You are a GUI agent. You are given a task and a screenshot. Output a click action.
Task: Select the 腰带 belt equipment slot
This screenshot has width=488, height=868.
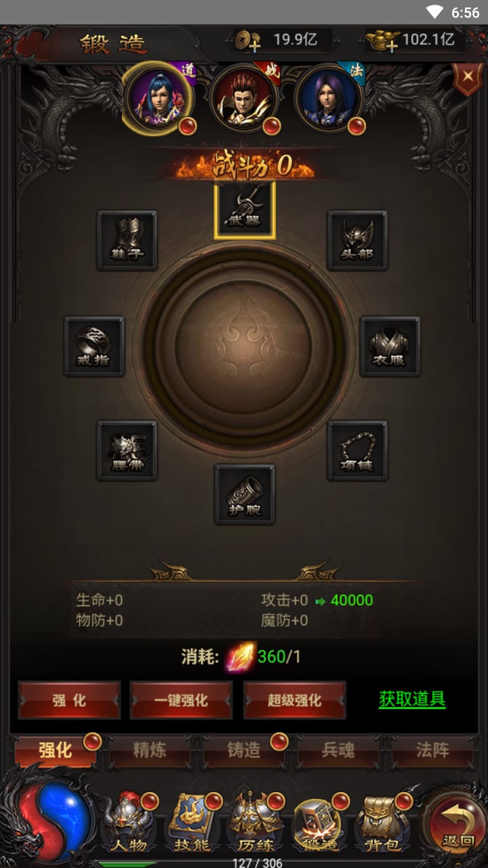tap(127, 451)
